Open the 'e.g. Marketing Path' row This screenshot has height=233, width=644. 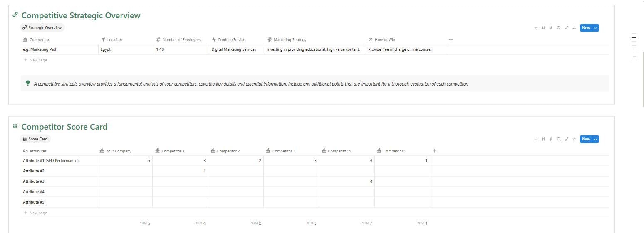coord(40,49)
